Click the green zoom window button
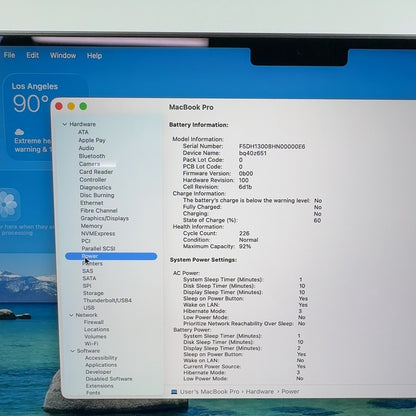 83,106
